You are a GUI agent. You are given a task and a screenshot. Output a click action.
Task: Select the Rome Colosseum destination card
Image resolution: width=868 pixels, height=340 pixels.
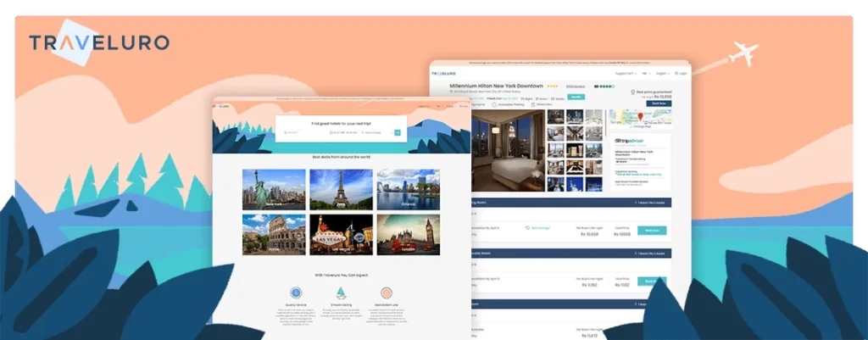pos(274,235)
